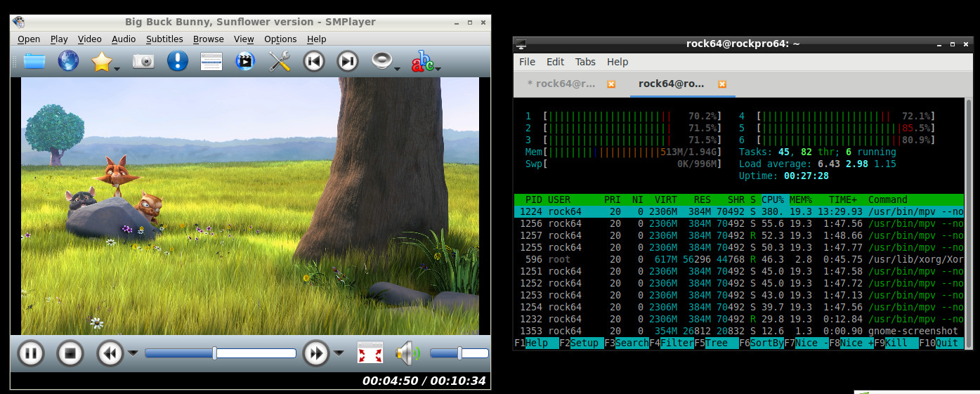Open the Subtitles menu
980x394 pixels.
pyautogui.click(x=164, y=39)
